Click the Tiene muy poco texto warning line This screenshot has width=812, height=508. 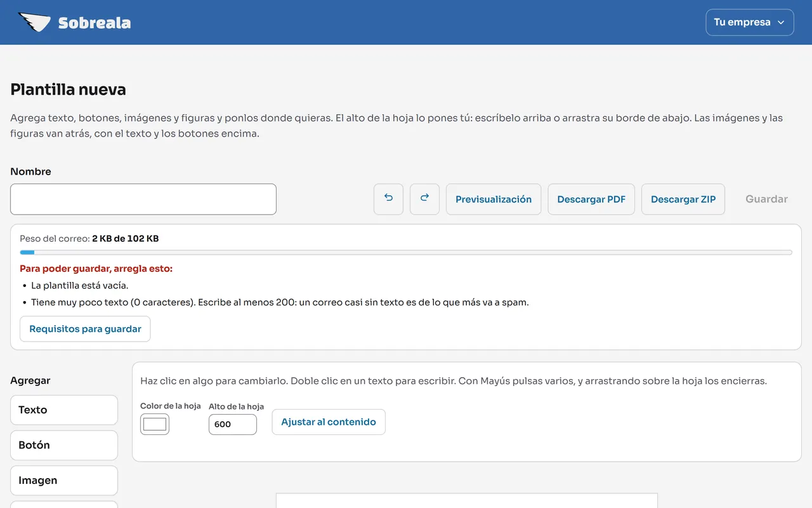point(280,302)
